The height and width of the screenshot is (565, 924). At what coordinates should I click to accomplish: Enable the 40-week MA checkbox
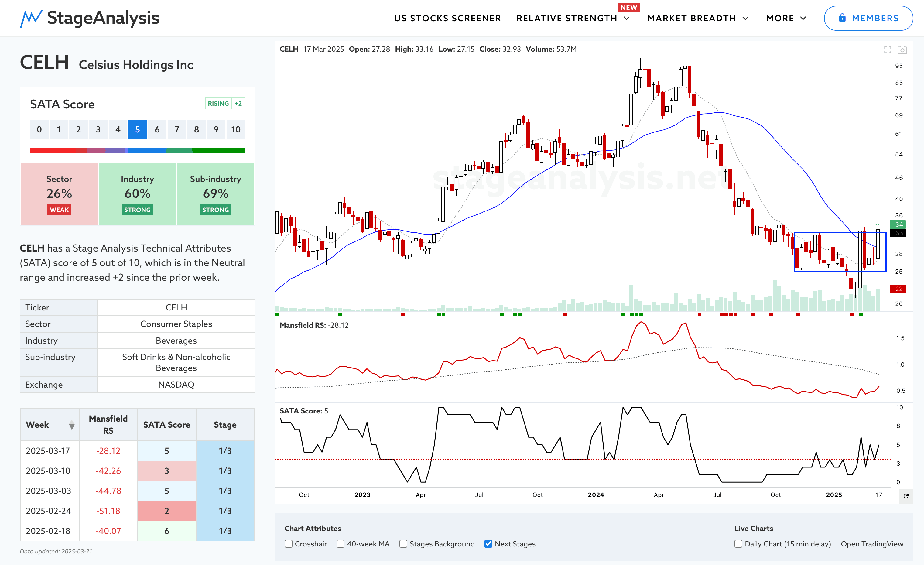(x=341, y=544)
